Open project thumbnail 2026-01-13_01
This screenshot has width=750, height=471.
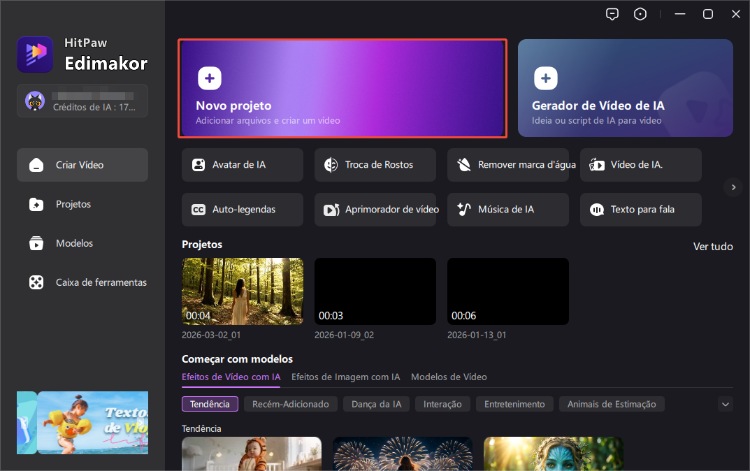coord(508,291)
